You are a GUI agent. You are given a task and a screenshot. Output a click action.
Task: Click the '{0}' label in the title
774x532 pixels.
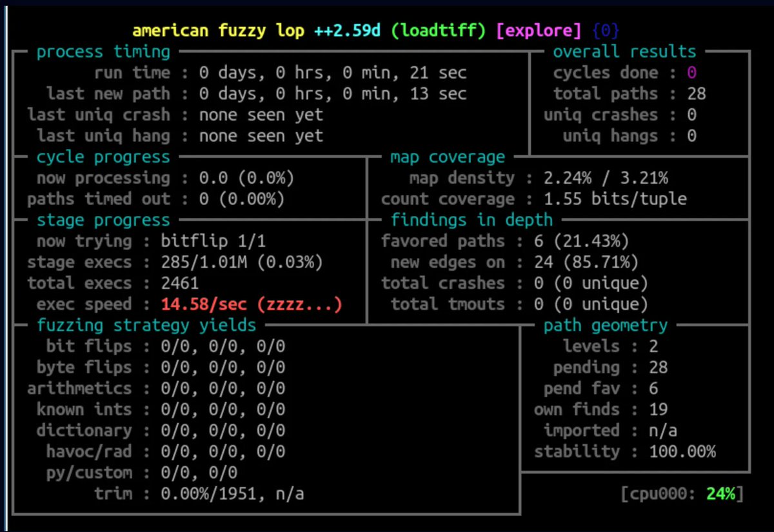606,31
